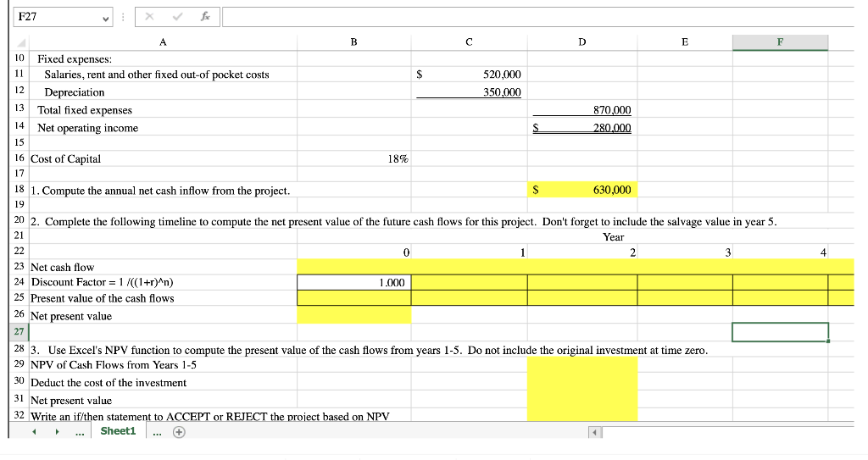868x460 pixels.
Task: Select the 350,000 depreciation value
Action: pyautogui.click(x=469, y=91)
